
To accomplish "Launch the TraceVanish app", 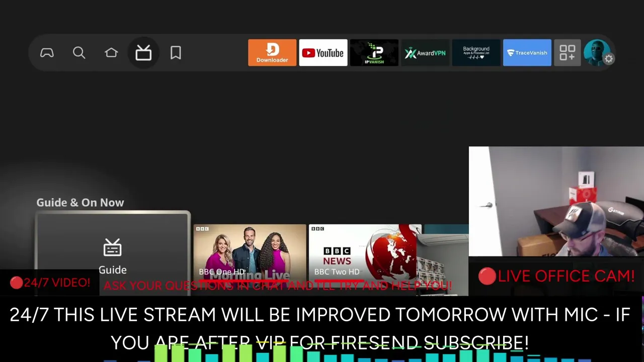I will (x=527, y=53).
